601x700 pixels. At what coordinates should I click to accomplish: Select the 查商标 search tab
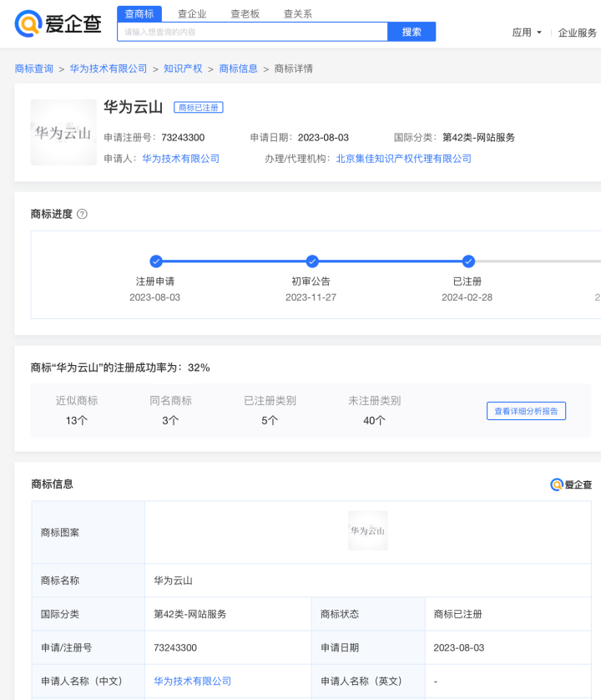tap(139, 14)
